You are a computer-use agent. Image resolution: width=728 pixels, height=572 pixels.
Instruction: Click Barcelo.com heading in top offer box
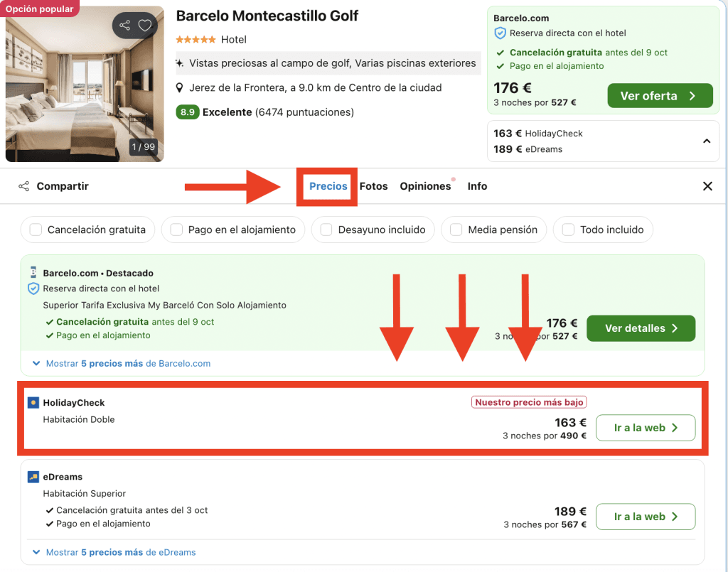point(521,18)
